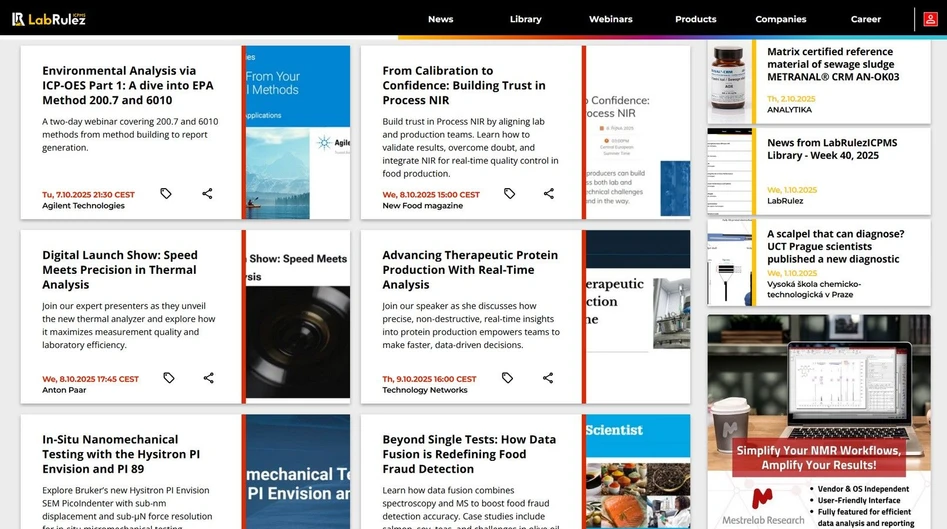
Task: Open From Calibration to Confidence title
Action: 464,85
